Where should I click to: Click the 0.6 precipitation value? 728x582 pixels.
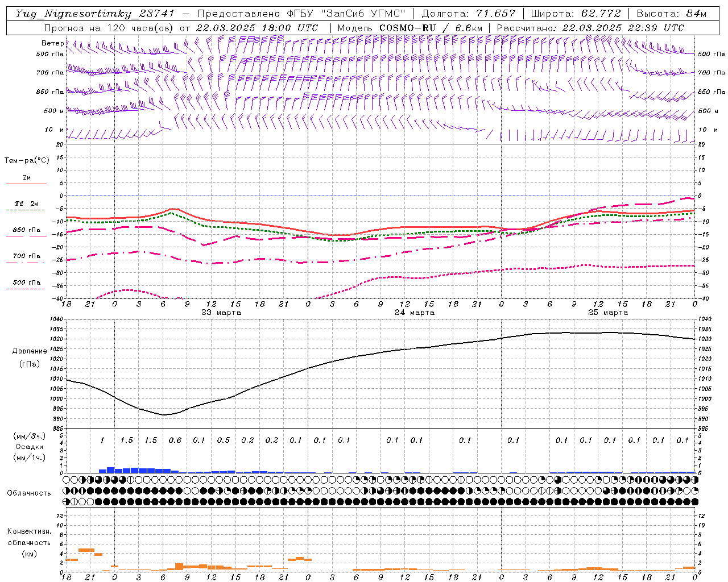pos(175,440)
